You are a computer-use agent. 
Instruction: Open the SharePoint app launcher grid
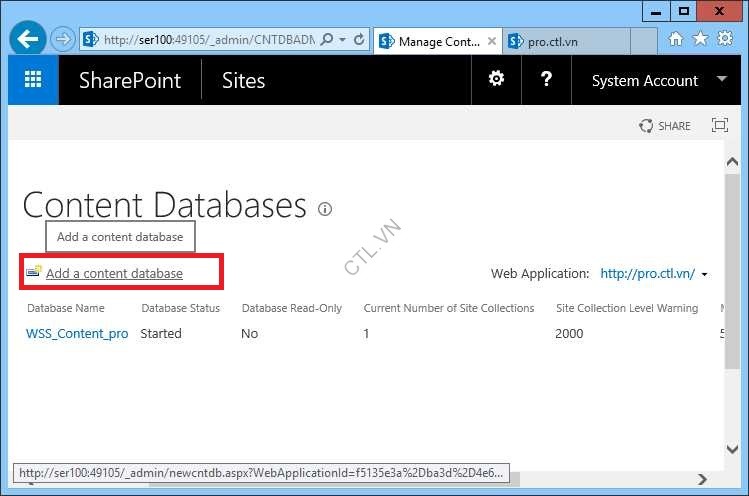point(33,79)
